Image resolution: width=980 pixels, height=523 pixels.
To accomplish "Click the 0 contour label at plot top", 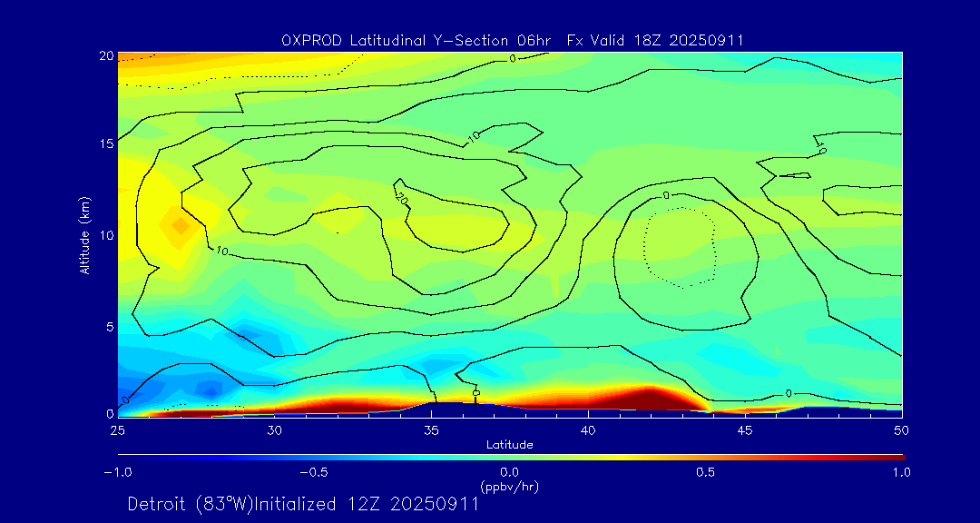I will point(512,59).
